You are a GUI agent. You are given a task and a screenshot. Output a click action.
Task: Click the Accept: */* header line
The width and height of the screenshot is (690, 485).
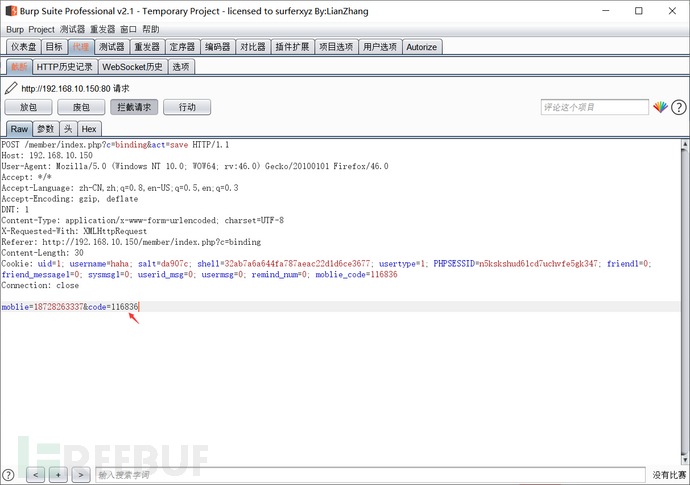(26, 177)
